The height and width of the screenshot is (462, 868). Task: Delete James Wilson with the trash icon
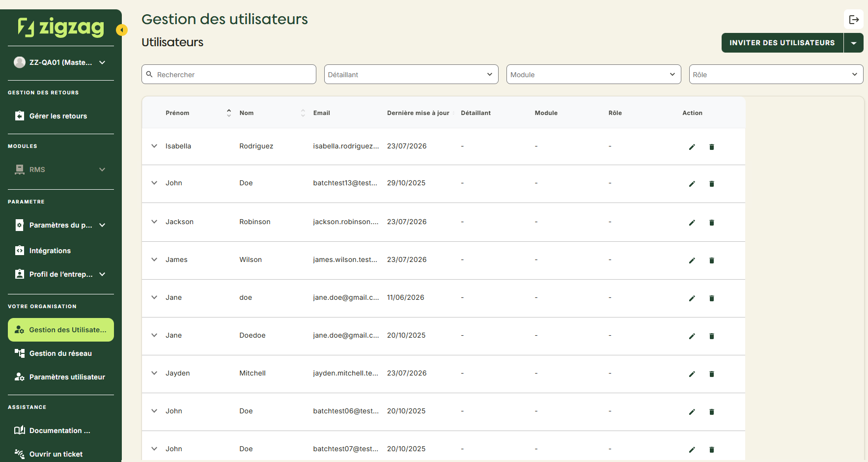click(711, 260)
